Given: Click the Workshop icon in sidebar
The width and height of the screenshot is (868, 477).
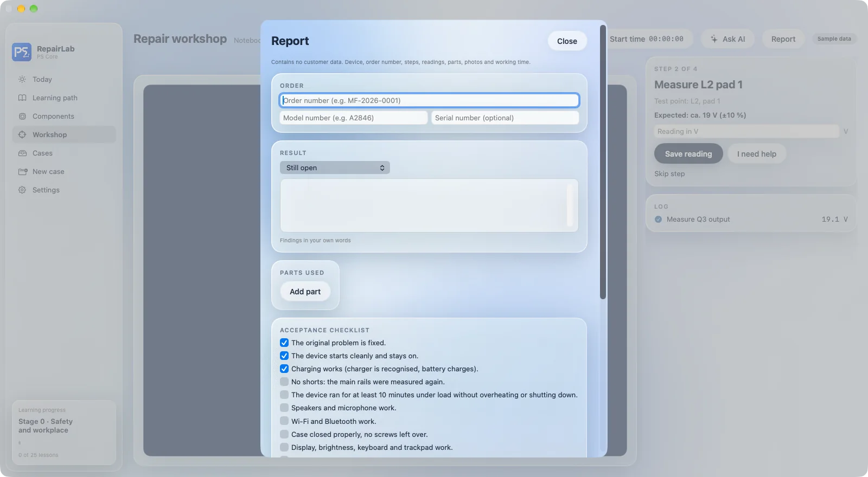Looking at the screenshot, I should (22, 134).
